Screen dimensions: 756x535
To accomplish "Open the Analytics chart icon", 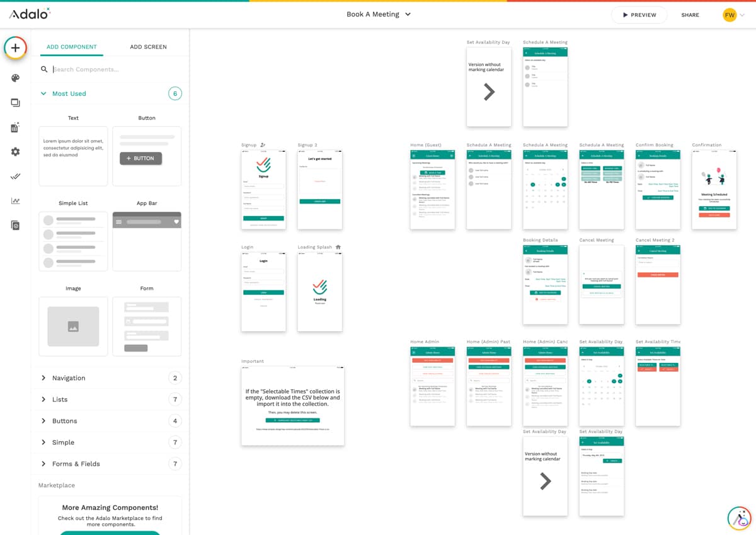I will tap(15, 200).
